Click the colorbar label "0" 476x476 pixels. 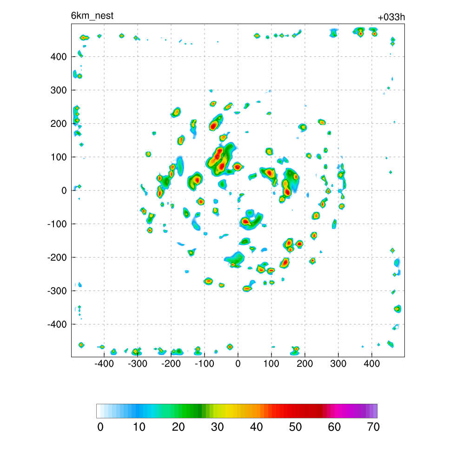[100, 427]
